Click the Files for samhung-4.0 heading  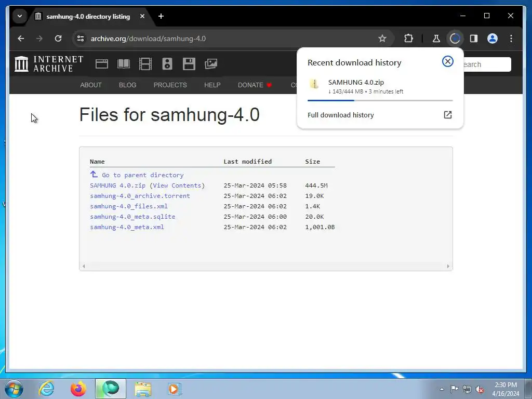[169, 115]
